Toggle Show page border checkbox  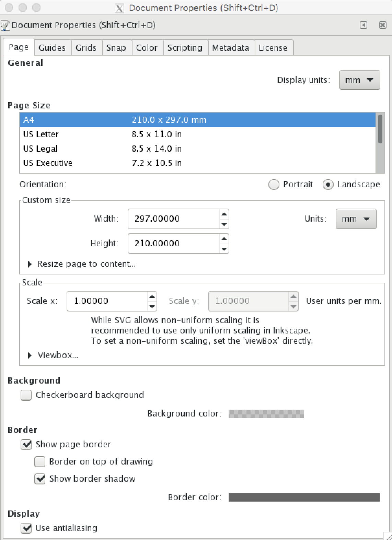(26, 445)
